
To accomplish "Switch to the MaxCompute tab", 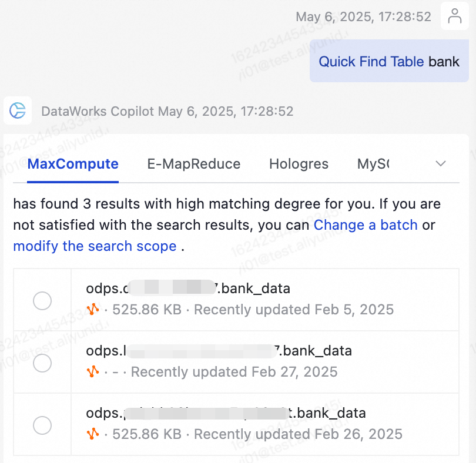I will 73,164.
